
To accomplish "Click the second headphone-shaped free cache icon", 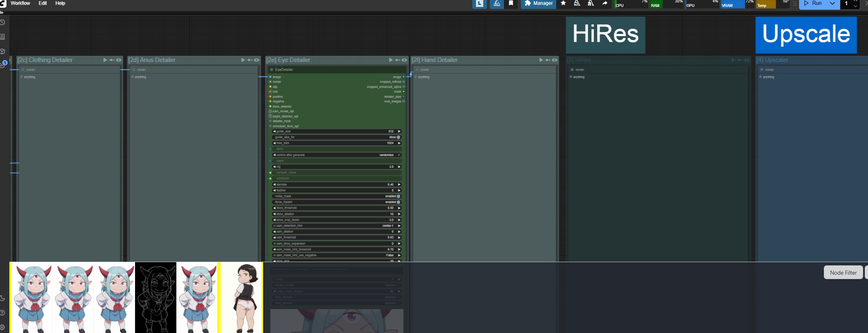I will (x=591, y=3).
